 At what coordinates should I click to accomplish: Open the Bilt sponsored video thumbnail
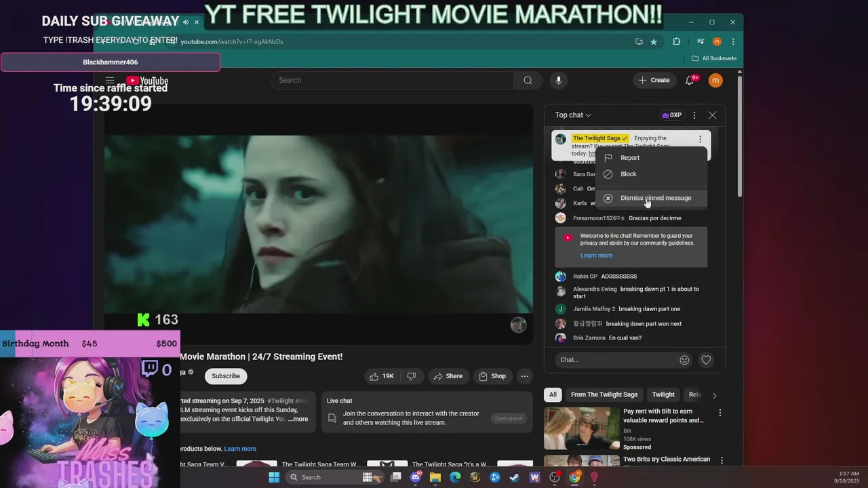pyautogui.click(x=582, y=428)
